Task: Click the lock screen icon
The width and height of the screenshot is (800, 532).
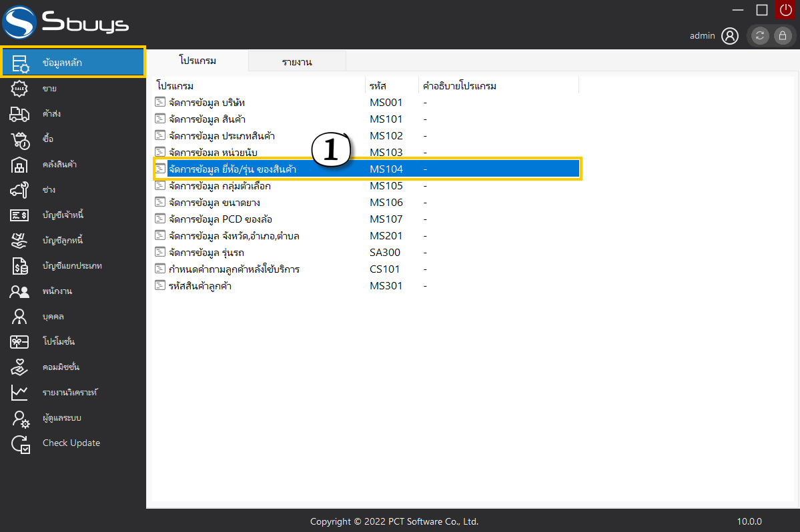Action: click(783, 36)
